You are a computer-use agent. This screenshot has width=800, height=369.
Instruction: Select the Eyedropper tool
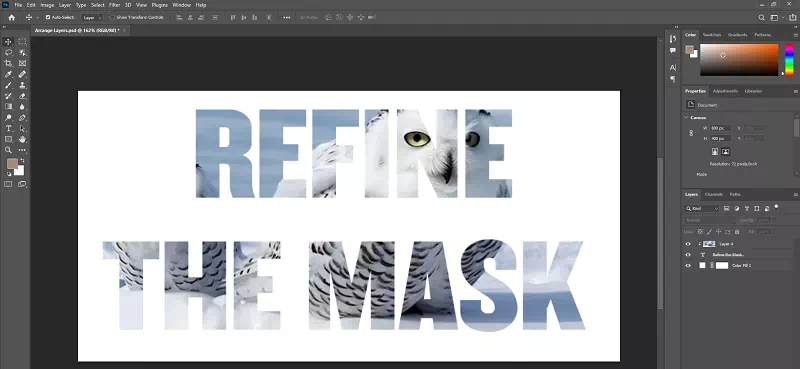[x=8, y=75]
